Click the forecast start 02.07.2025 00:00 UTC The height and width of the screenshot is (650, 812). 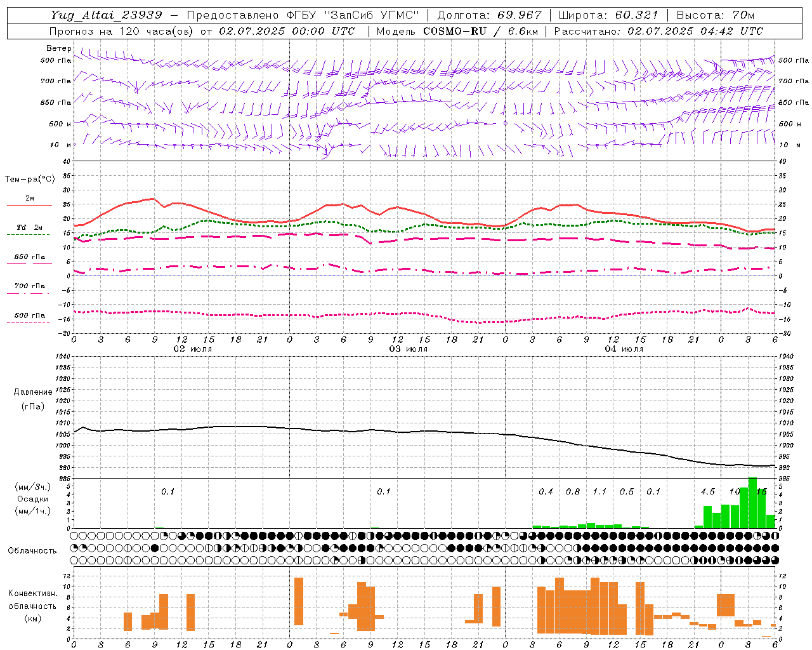[x=287, y=31]
